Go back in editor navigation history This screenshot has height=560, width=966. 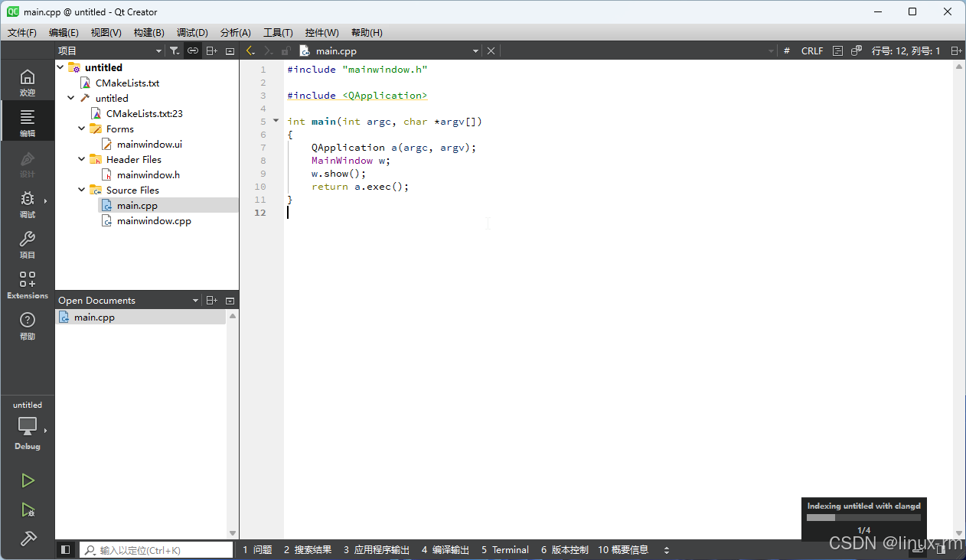pyautogui.click(x=250, y=50)
